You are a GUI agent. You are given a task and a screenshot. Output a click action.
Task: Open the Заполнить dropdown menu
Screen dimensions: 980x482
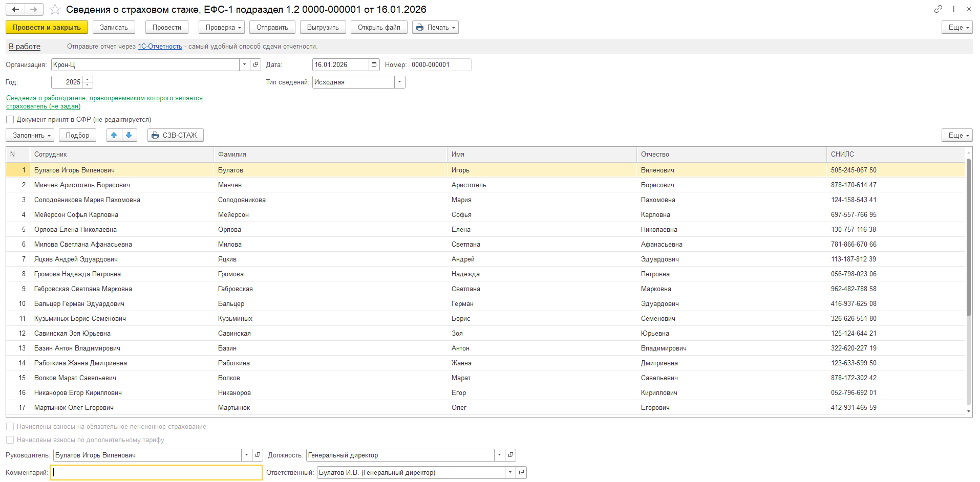(x=30, y=135)
